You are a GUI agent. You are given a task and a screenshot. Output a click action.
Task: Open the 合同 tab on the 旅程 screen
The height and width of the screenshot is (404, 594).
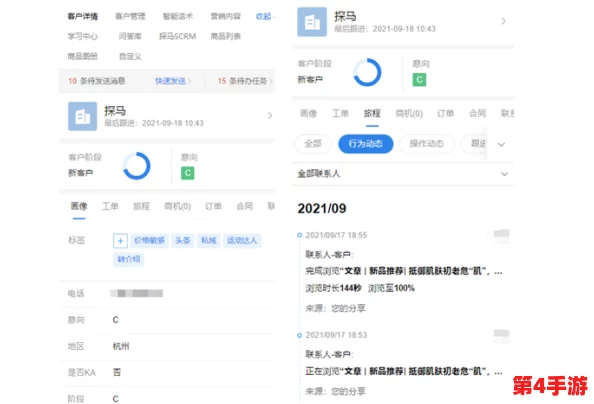(477, 113)
